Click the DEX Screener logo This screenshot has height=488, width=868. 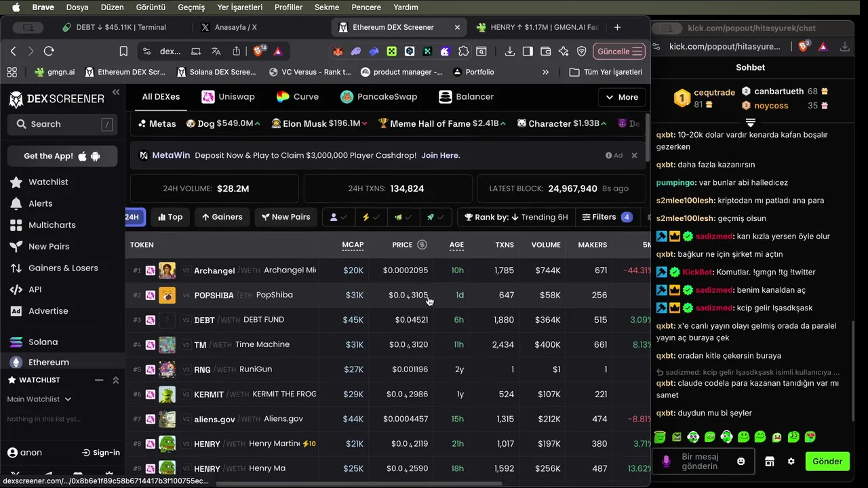[57, 99]
